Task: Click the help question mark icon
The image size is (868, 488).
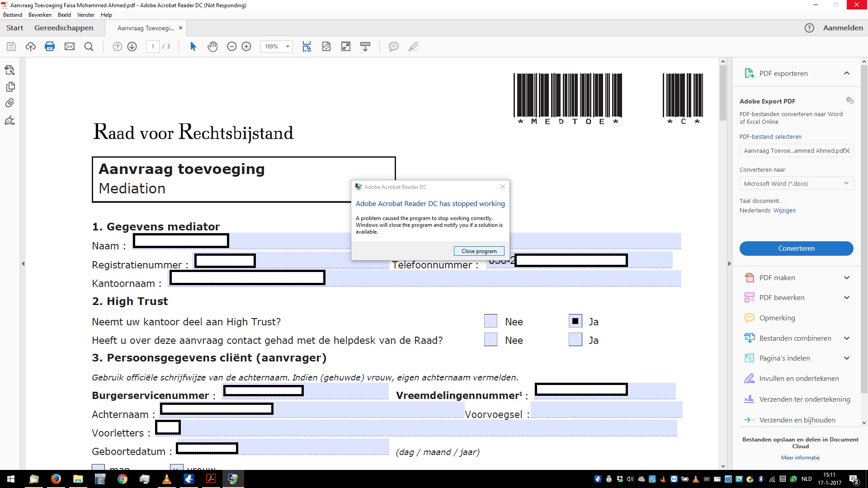Action: 809,28
